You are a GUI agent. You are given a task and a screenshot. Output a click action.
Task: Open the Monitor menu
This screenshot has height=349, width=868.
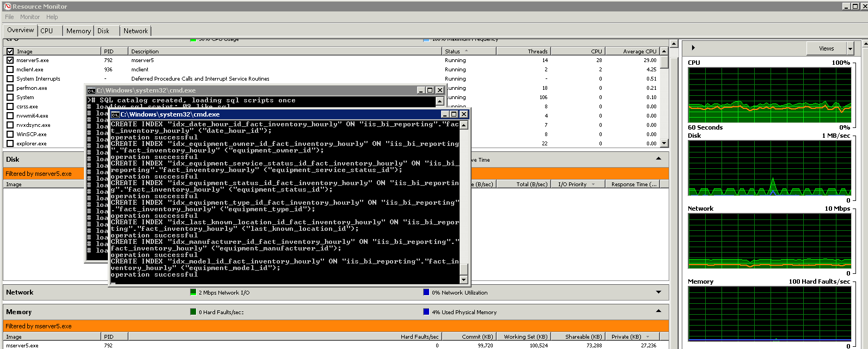point(30,17)
